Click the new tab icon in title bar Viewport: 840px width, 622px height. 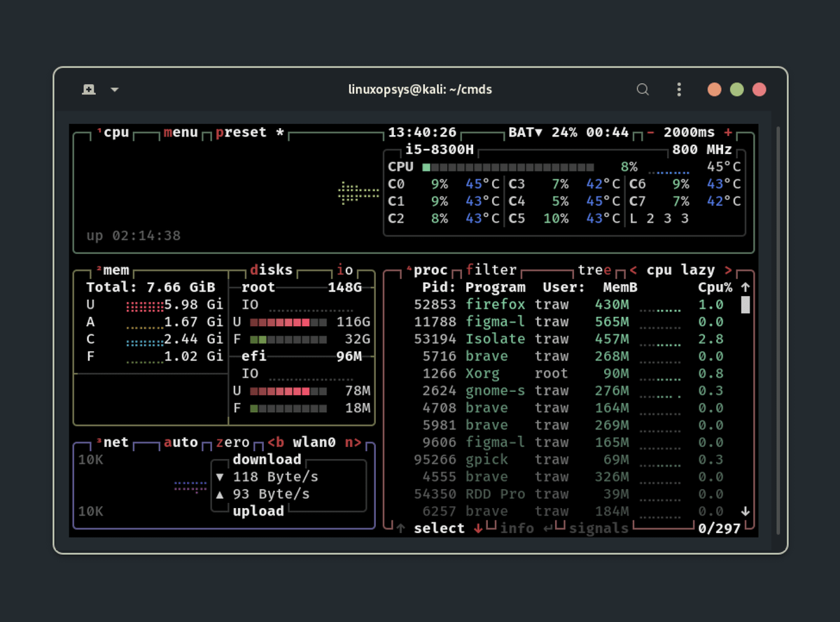89,90
